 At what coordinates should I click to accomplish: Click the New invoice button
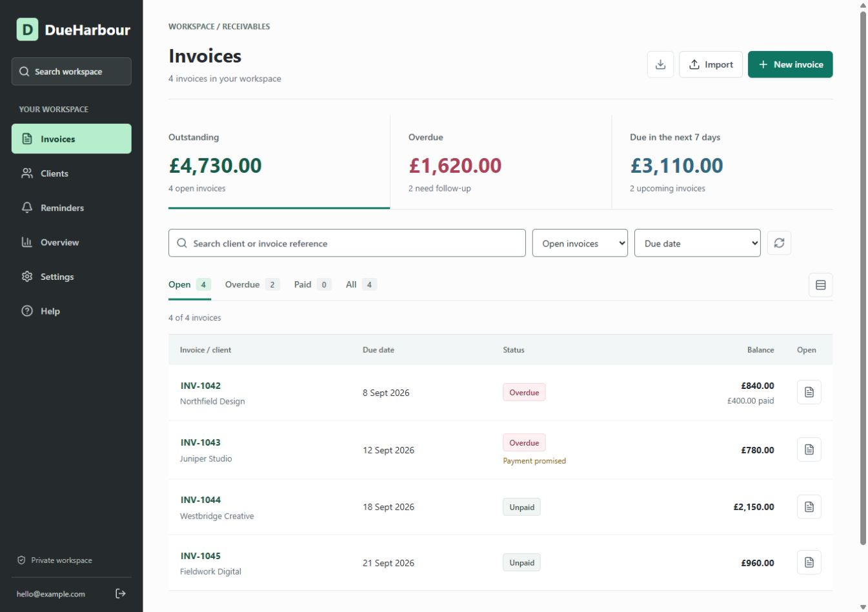(x=790, y=64)
